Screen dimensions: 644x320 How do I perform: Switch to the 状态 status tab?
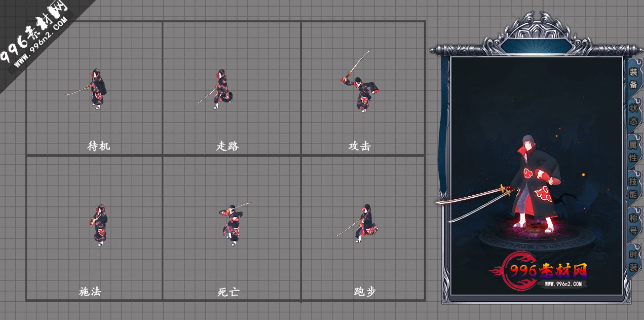(633, 115)
